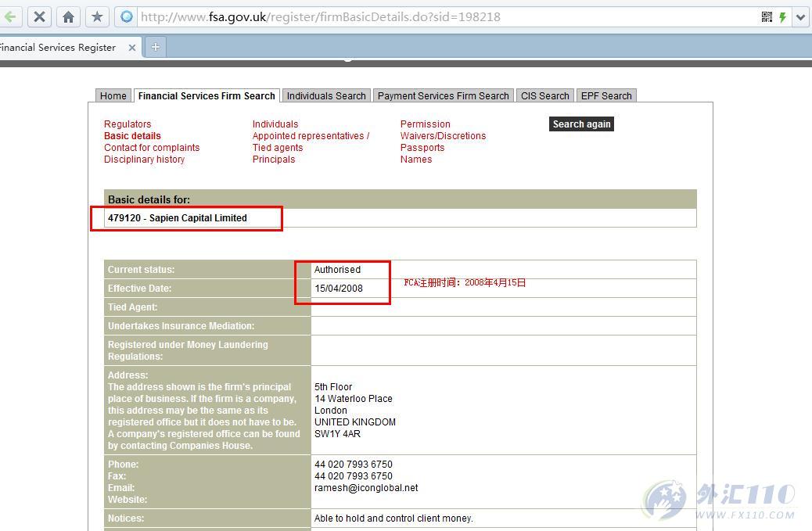Open the Principals link
Viewport: 812px width, 531px height.
(274, 160)
